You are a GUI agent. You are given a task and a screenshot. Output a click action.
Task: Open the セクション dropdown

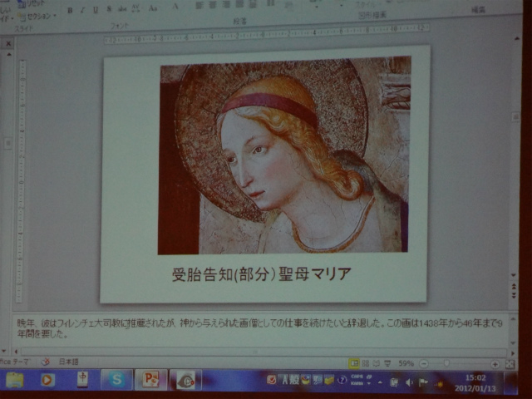click(37, 16)
